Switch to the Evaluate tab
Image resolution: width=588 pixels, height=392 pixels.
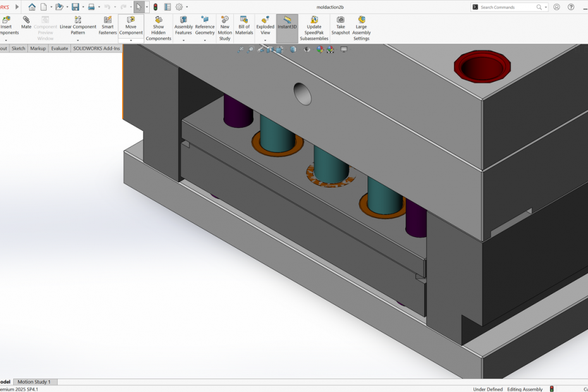59,48
